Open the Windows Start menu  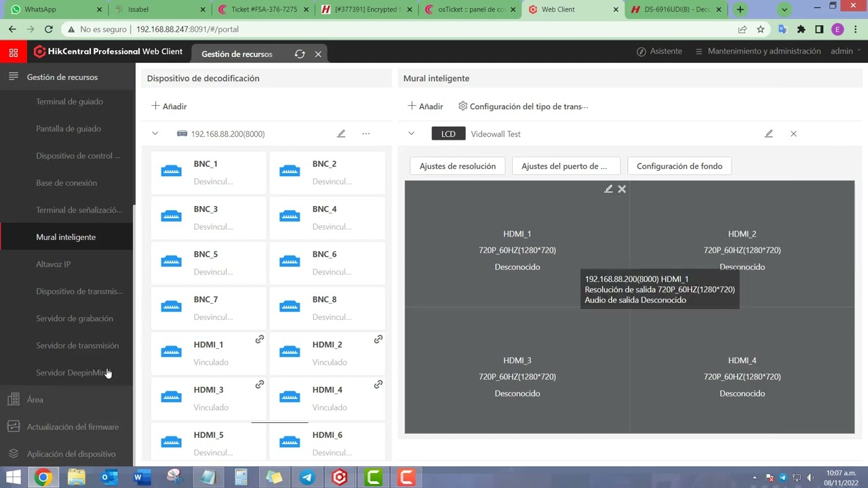tap(13, 478)
